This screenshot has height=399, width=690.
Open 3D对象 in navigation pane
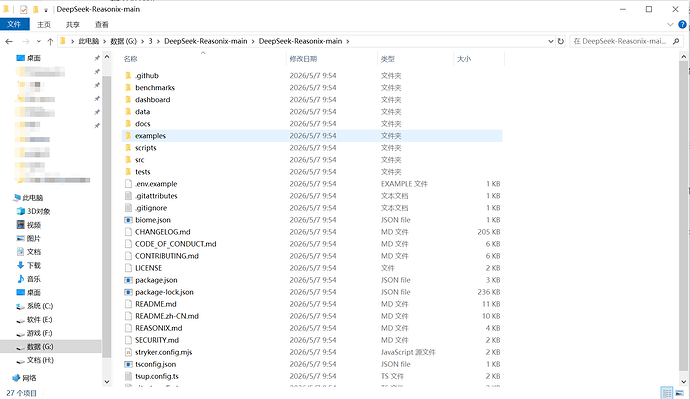pyautogui.click(x=33, y=212)
